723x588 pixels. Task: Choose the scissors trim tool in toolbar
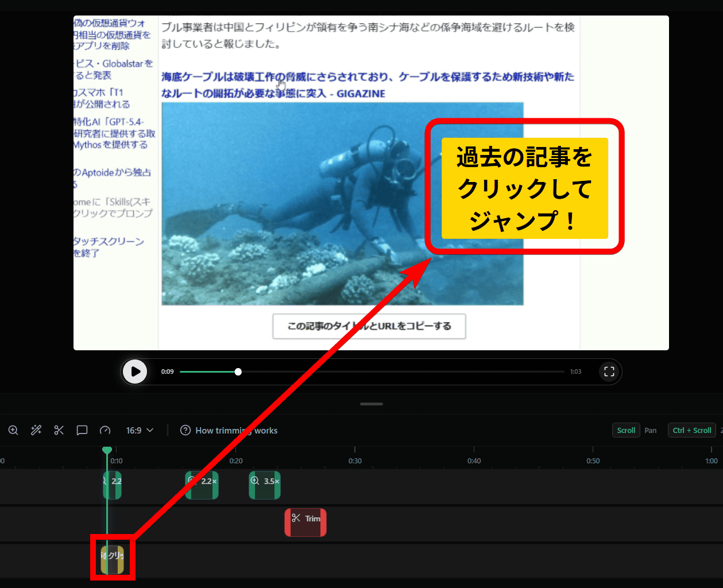tap(59, 430)
